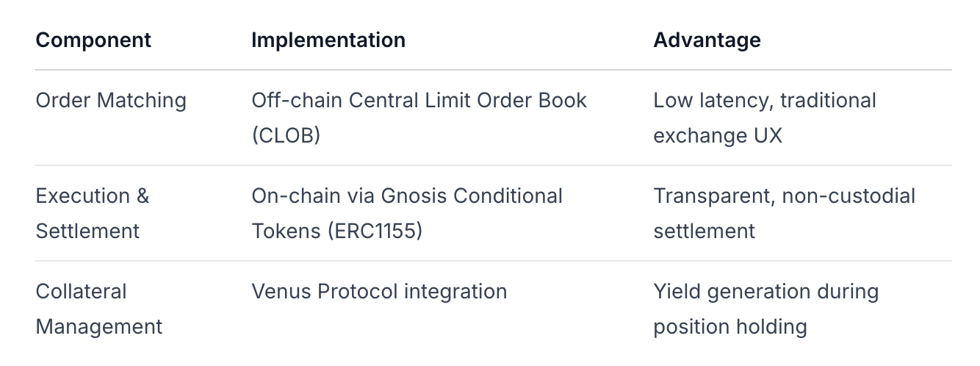Select the Order Matching cell
This screenshot has height=366, width=980.
point(111,100)
